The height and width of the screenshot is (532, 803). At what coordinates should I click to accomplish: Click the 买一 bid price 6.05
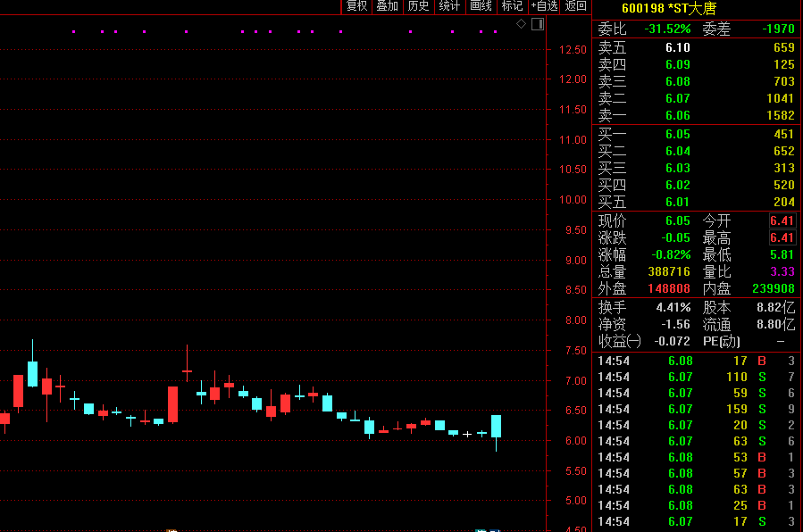[x=677, y=135]
